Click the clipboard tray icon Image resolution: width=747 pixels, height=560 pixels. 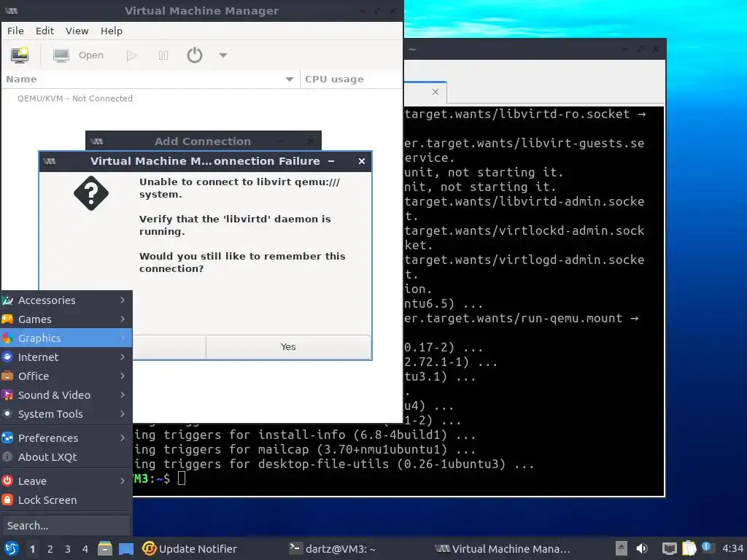pyautogui.click(x=689, y=548)
